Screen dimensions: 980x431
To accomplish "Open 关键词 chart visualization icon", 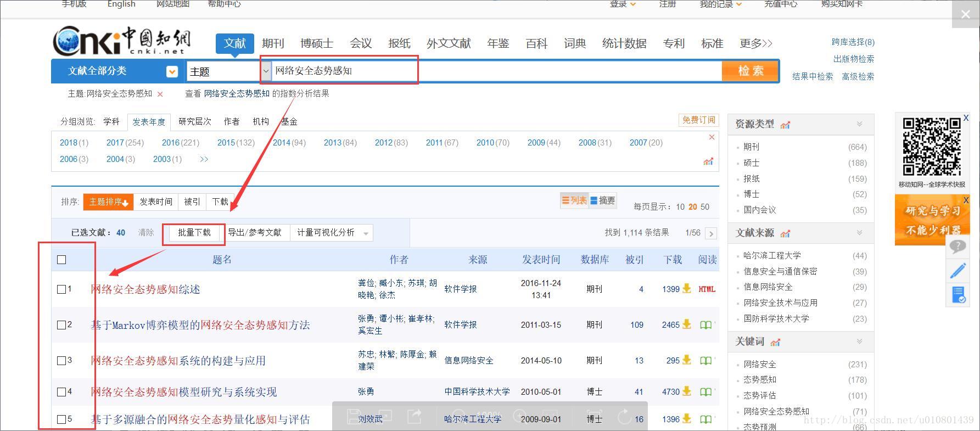I will click(775, 342).
